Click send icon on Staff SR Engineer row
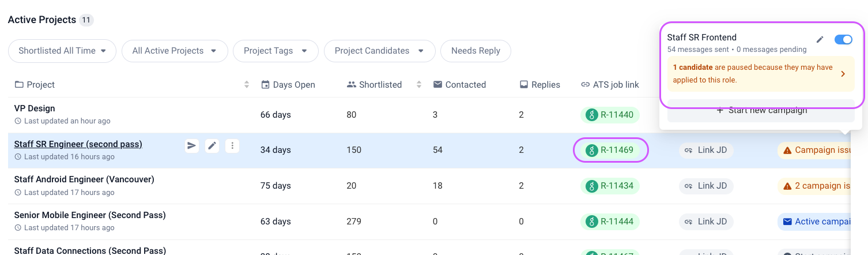The width and height of the screenshot is (868, 255). 192,146
